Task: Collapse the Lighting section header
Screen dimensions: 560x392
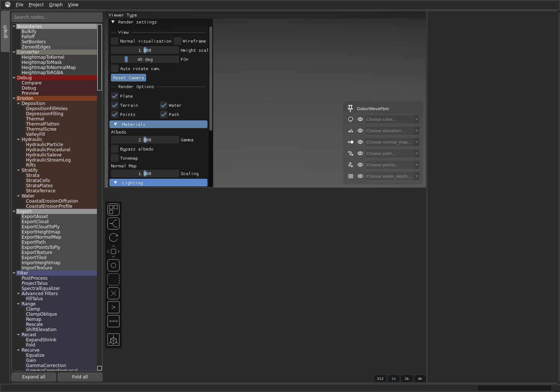Action: coord(158,183)
